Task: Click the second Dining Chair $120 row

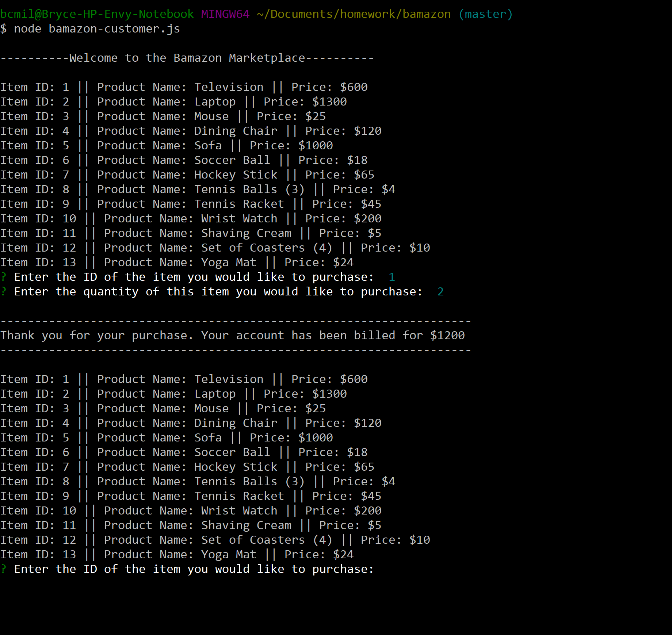Action: [191, 423]
